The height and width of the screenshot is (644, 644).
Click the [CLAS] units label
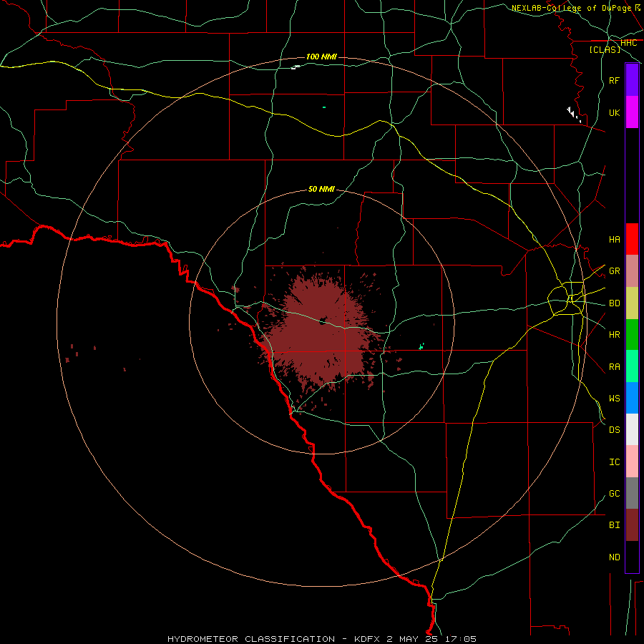coord(605,50)
